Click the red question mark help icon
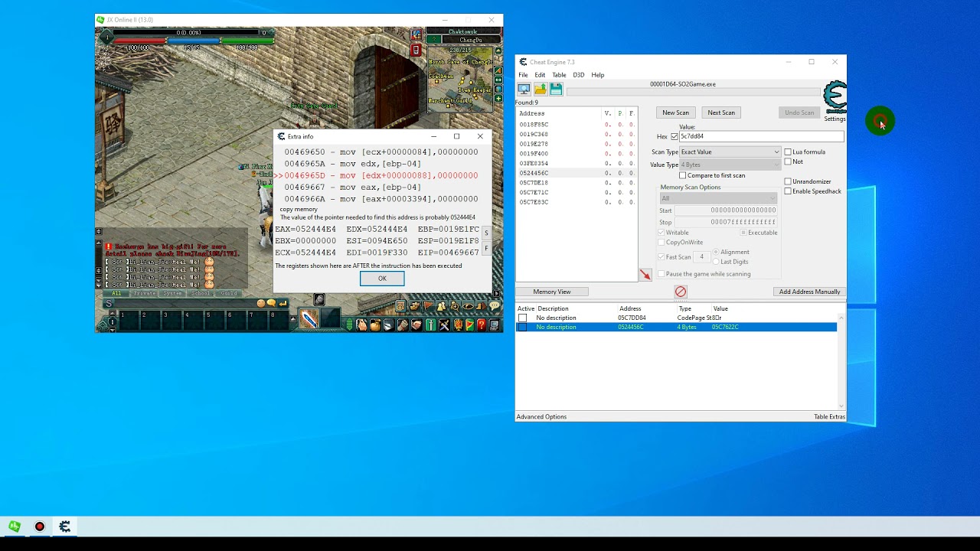 [x=481, y=325]
